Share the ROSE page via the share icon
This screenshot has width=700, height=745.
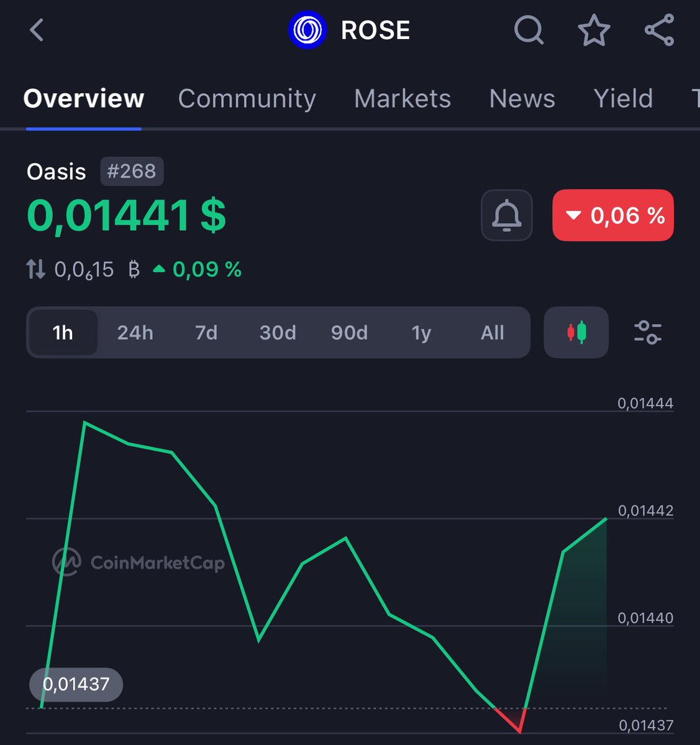click(659, 30)
